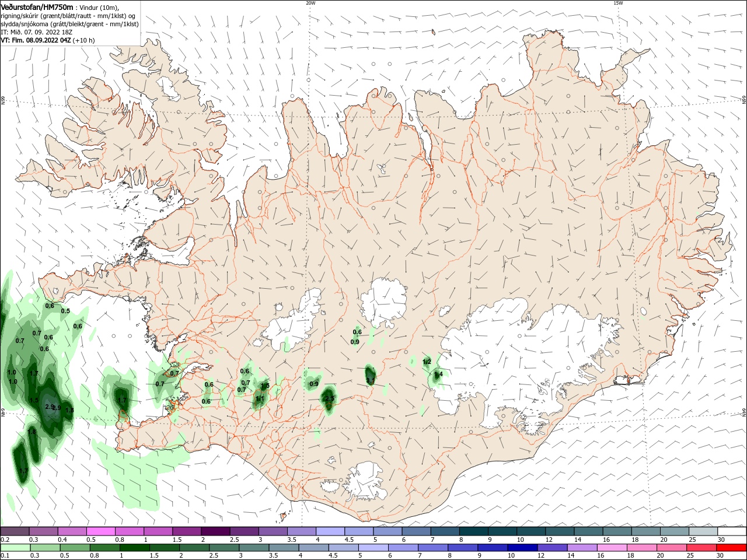Click the darkest purple swatch in snow scale
Viewport: 747px width, 560px height.
pyautogui.click(x=215, y=531)
